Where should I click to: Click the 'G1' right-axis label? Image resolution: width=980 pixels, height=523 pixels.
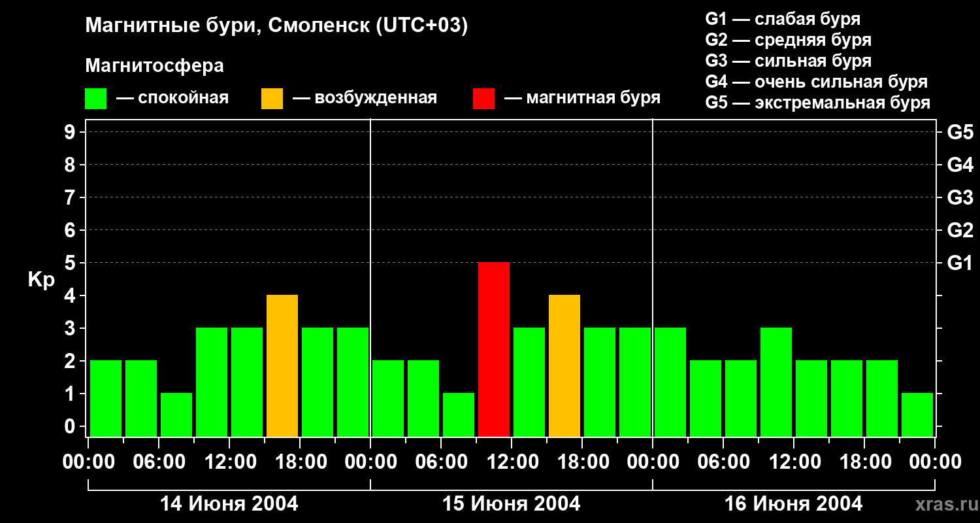tap(960, 263)
